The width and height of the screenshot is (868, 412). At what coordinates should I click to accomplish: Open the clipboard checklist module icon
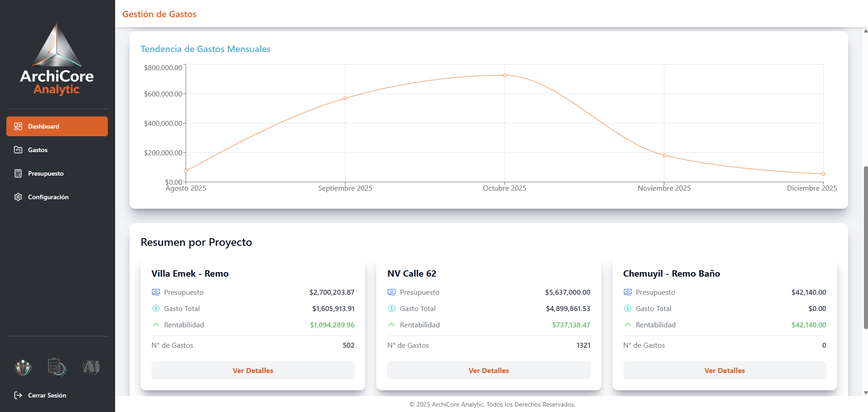[x=57, y=367]
